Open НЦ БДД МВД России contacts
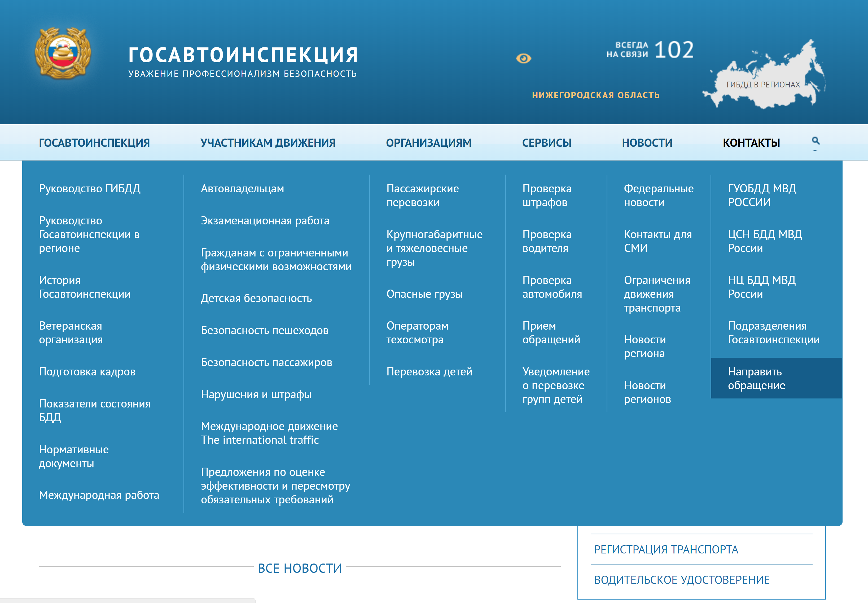This screenshot has width=868, height=603. [762, 287]
